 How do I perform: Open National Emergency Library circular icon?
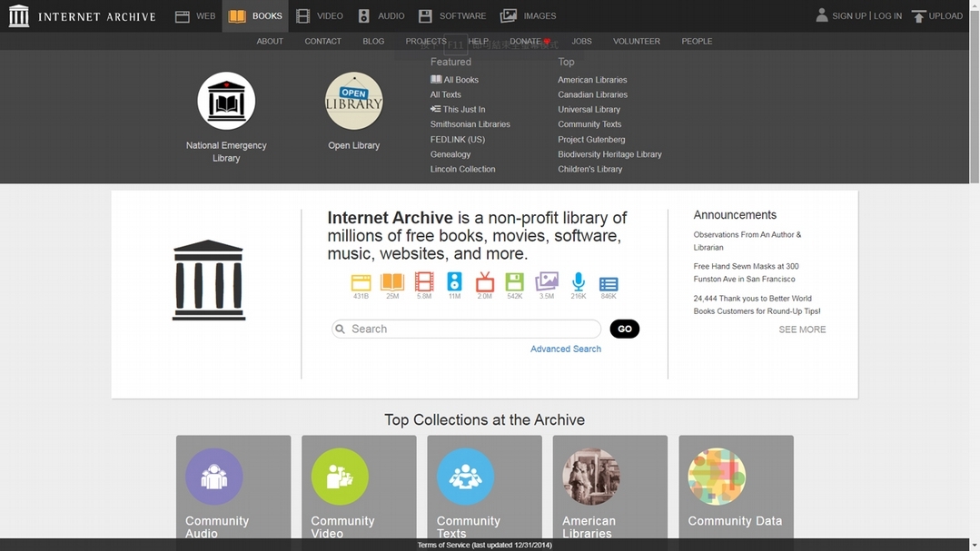[x=226, y=101]
